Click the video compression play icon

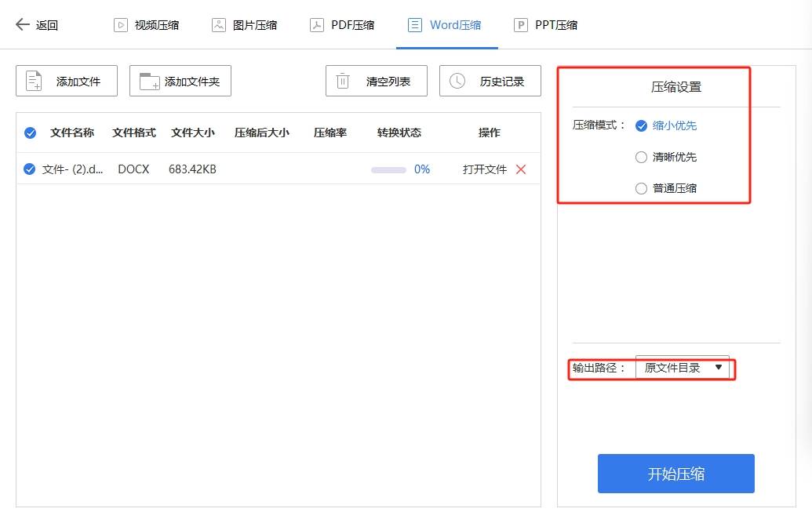pos(121,25)
